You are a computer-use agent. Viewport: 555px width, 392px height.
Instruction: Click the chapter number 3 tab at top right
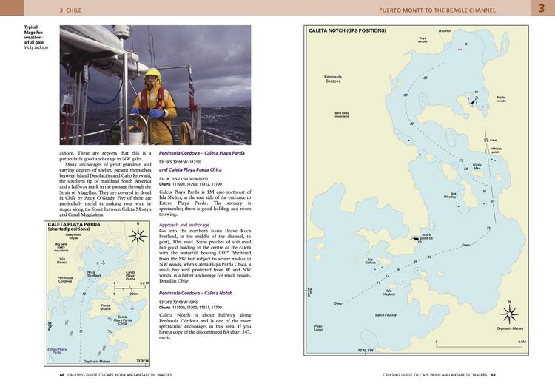(x=542, y=8)
